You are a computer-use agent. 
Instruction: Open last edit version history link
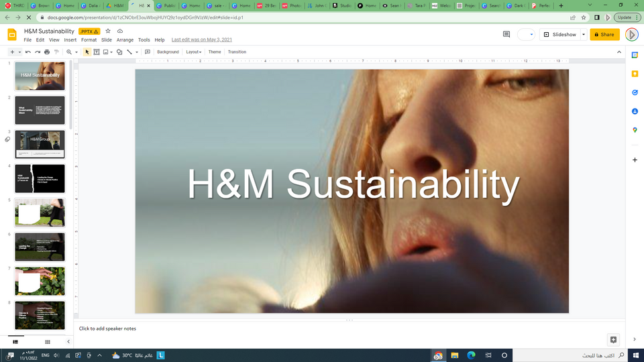[x=202, y=40]
